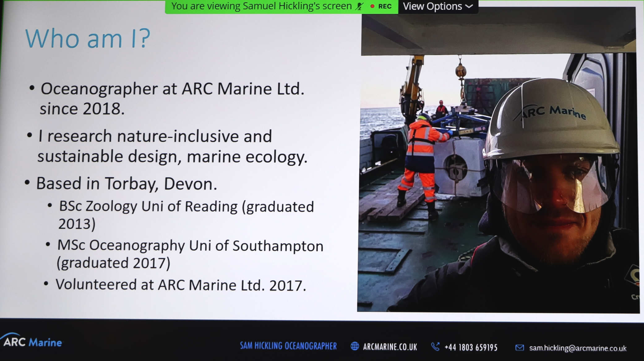This screenshot has width=644, height=361.
Task: Click 'Oceanographer at ARC Marine Ltd.' bullet
Action: 172,89
